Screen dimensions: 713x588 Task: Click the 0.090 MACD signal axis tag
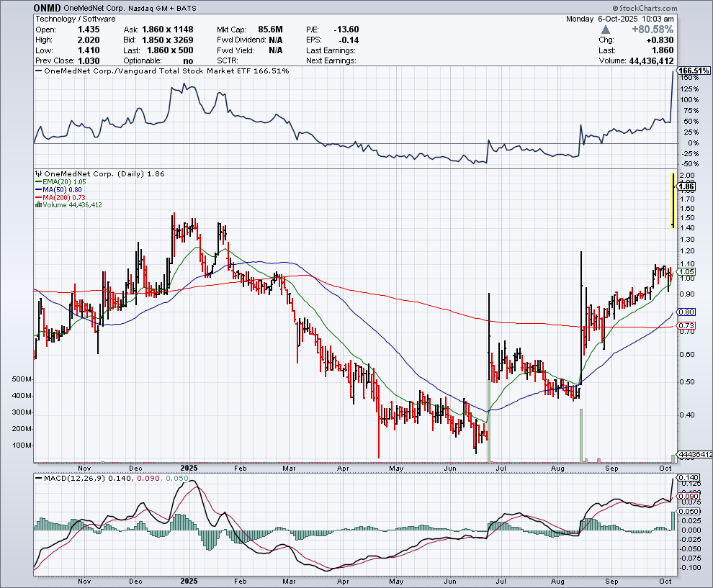[x=689, y=496]
